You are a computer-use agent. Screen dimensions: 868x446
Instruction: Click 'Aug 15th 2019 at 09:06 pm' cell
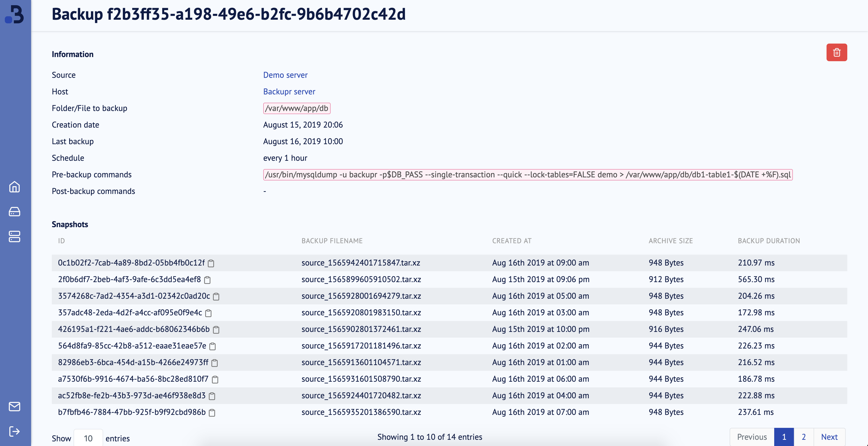point(541,279)
